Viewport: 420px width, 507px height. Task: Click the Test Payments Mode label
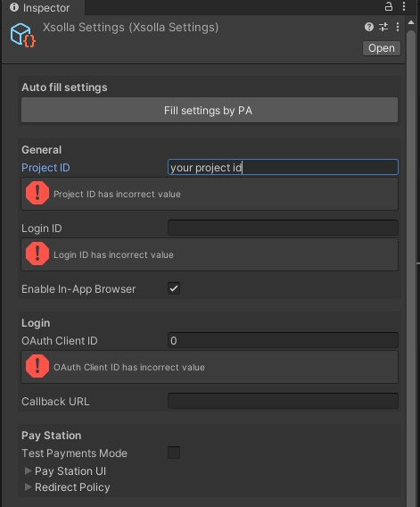coord(74,453)
